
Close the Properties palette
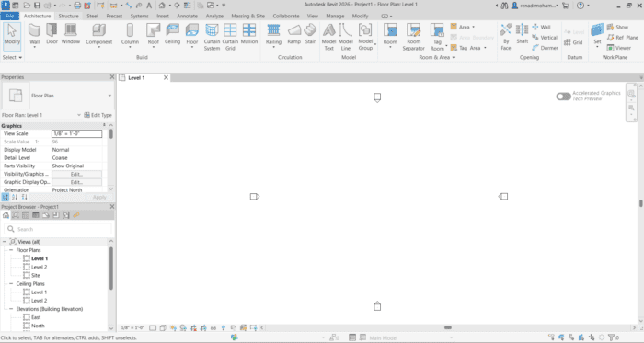coord(112,77)
